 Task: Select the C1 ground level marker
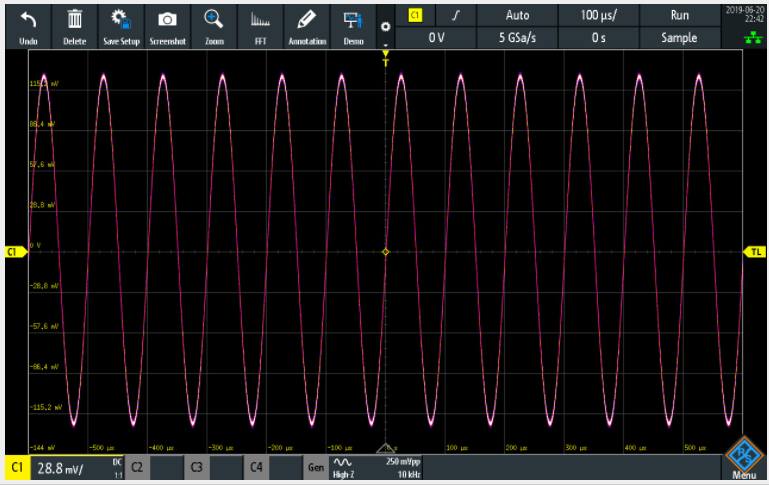tap(16, 252)
